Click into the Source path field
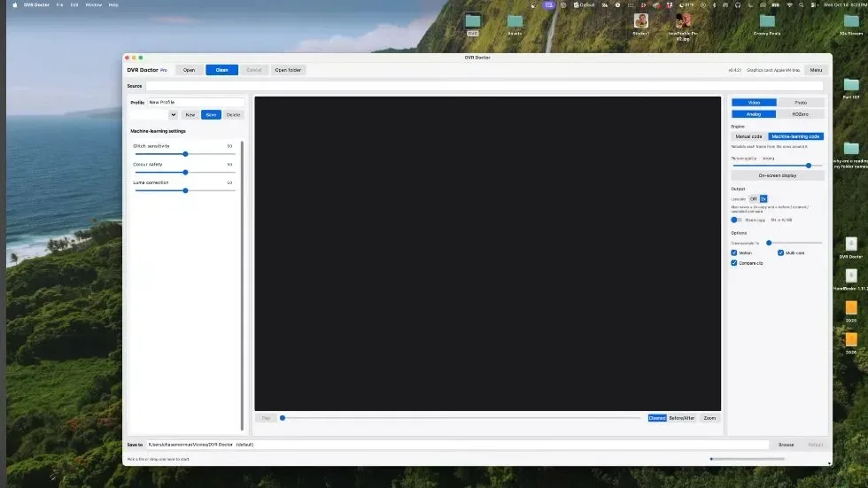868x488 pixels. pos(484,86)
